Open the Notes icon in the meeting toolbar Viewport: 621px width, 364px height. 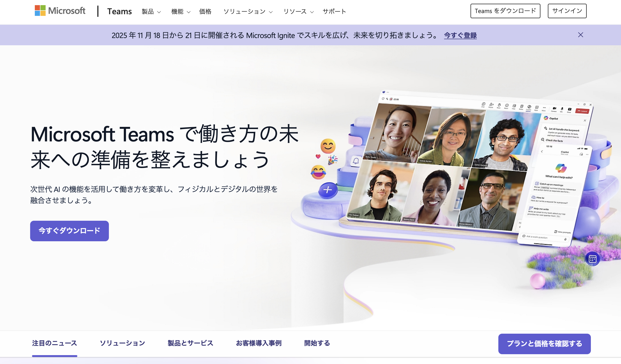coord(521,107)
